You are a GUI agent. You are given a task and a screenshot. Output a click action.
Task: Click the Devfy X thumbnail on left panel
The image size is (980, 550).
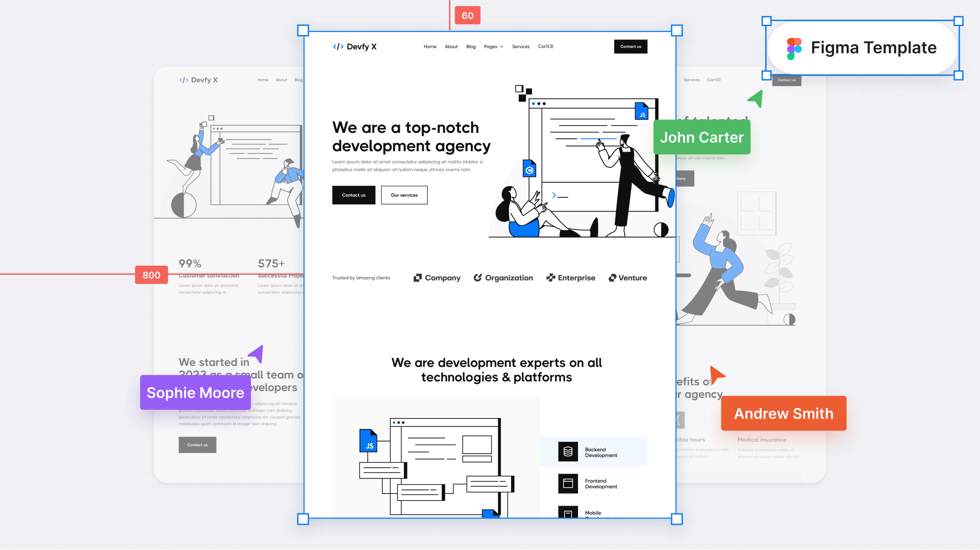click(x=199, y=79)
